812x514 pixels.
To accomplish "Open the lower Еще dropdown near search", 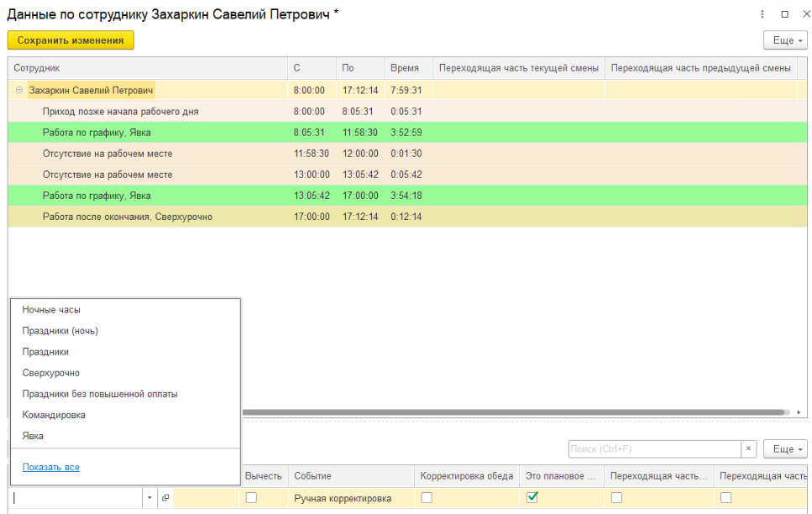I will click(x=784, y=449).
